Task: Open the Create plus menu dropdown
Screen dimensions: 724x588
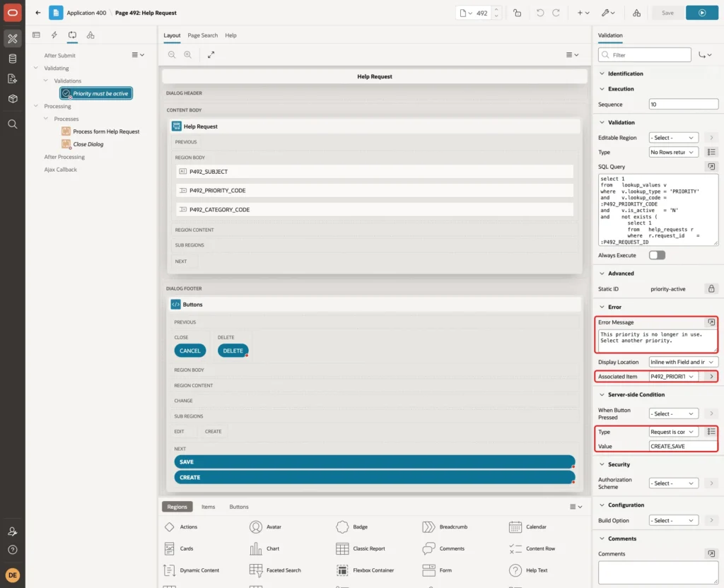Action: [x=583, y=13]
